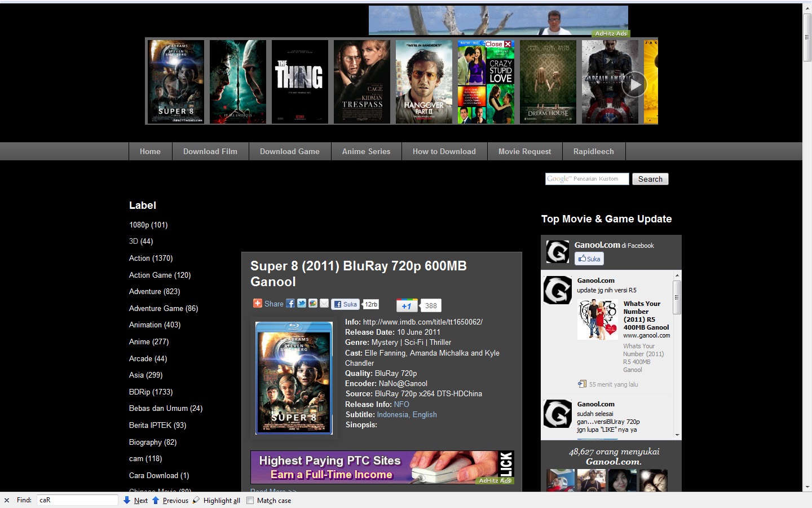Screen dimensions: 812x508
Task: Open Movie Request menu item
Action: [x=525, y=151]
